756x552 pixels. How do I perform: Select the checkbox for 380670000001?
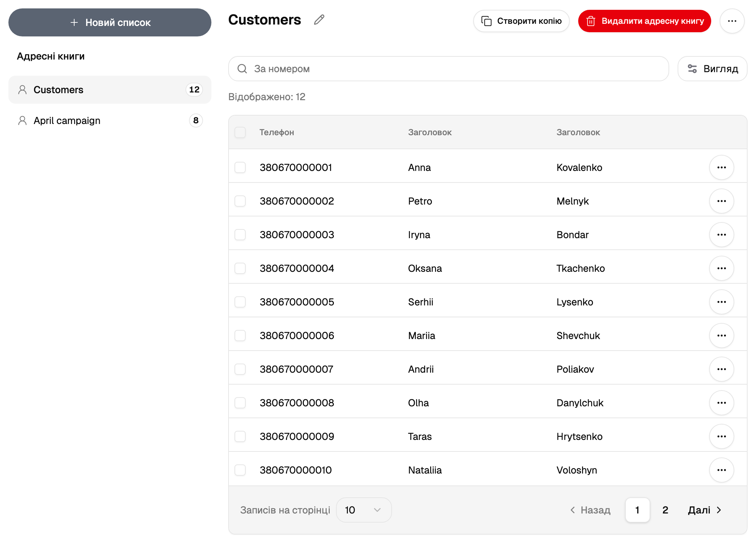(240, 167)
